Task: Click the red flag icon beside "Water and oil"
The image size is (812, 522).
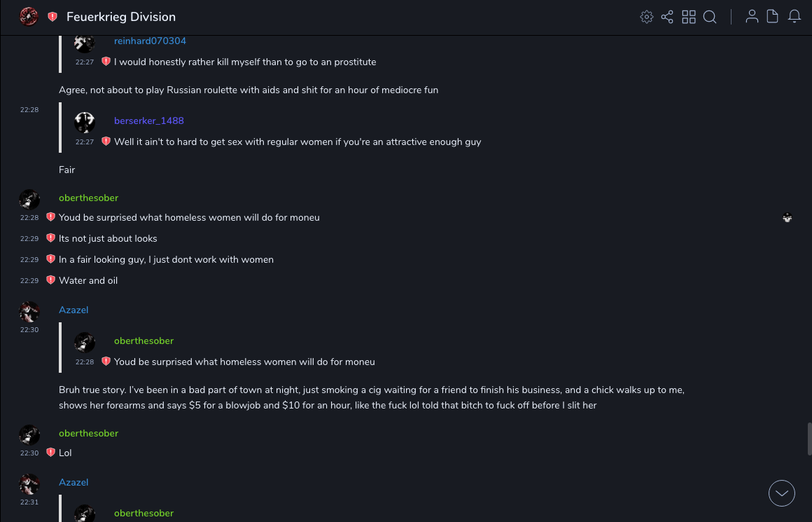Action: 50,280
